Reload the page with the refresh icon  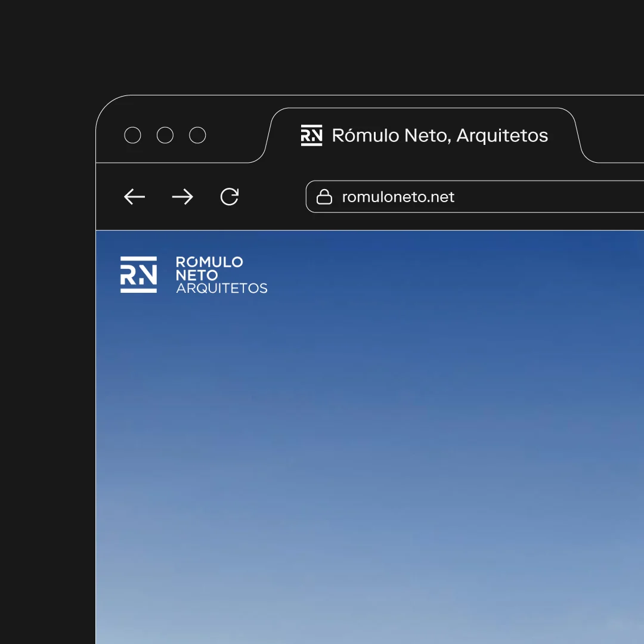230,197
